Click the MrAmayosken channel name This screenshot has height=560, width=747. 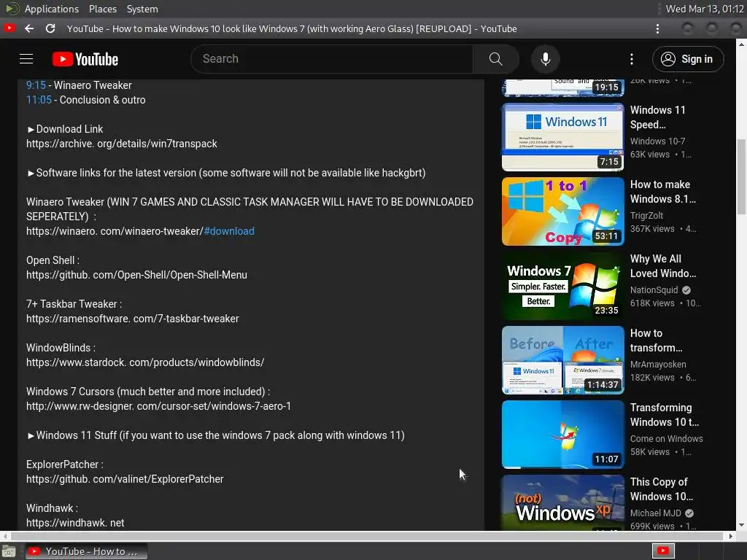click(658, 364)
